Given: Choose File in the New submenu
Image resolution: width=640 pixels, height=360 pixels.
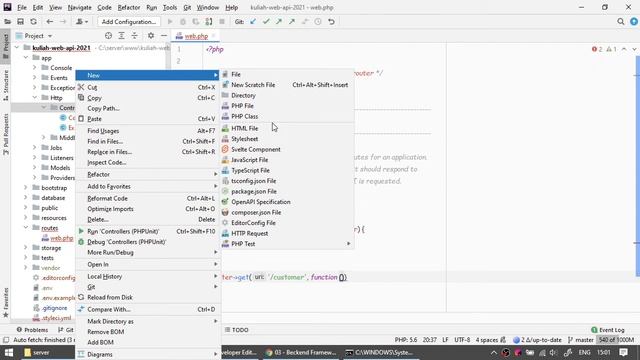Looking at the screenshot, I should click(236, 74).
